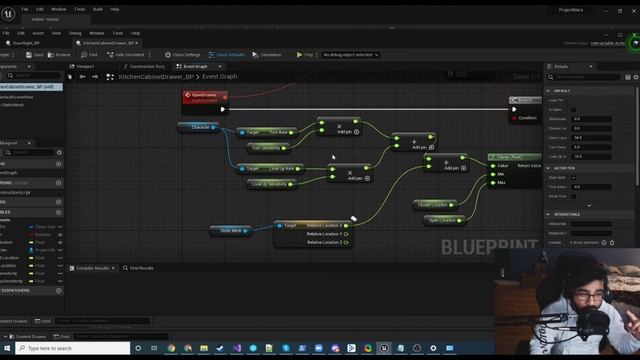Switch to the Find Results tab
640x360 pixels.
[138, 268]
